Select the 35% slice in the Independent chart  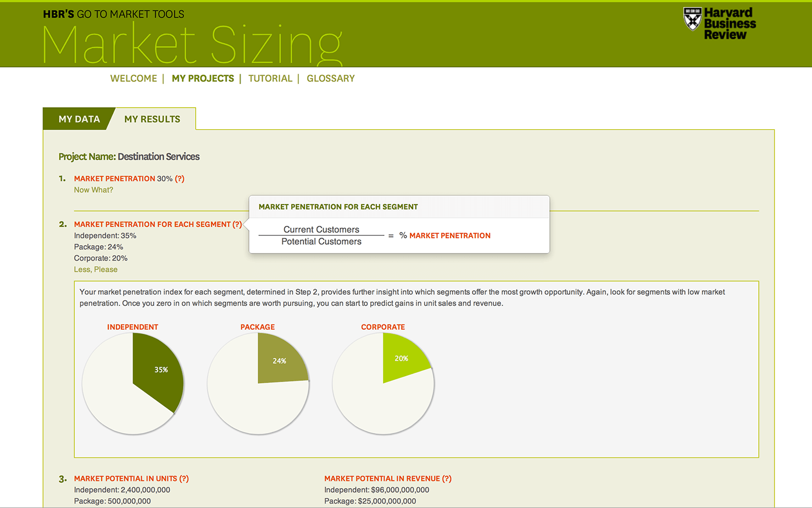pyautogui.click(x=159, y=369)
